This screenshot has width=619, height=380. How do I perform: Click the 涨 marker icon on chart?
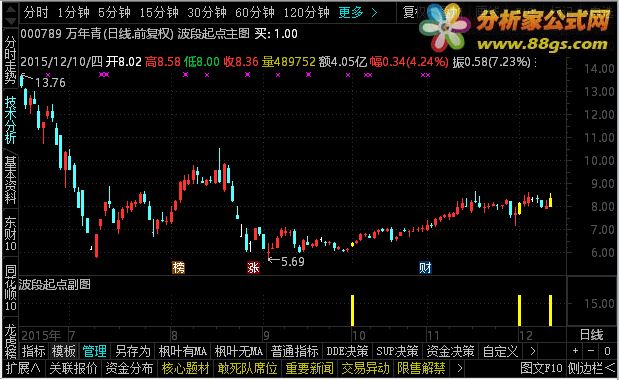pyautogui.click(x=253, y=268)
